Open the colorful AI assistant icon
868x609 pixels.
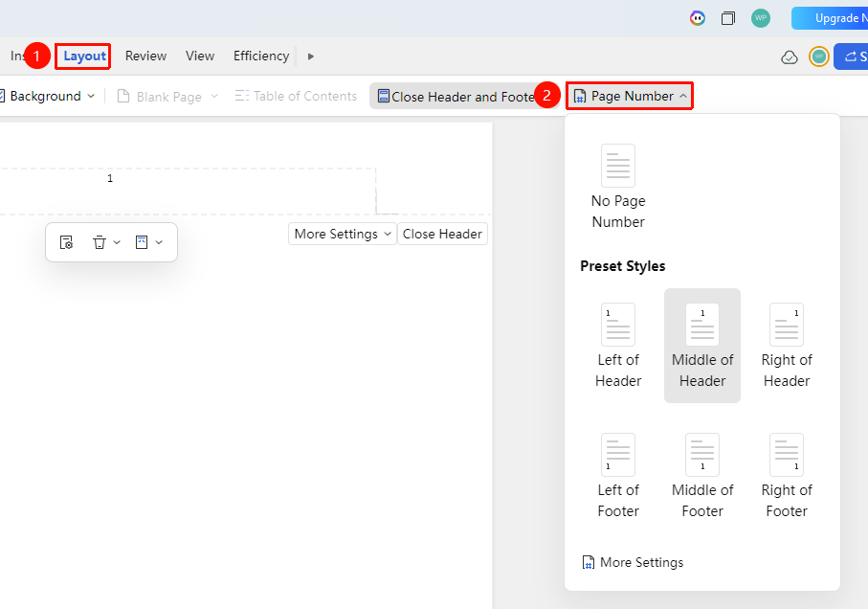click(698, 18)
